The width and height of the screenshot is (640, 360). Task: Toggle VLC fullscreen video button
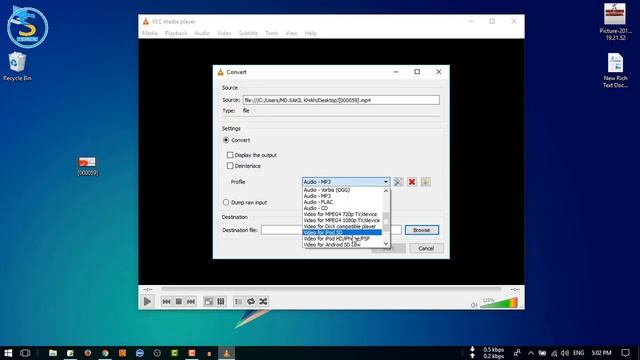(209, 302)
